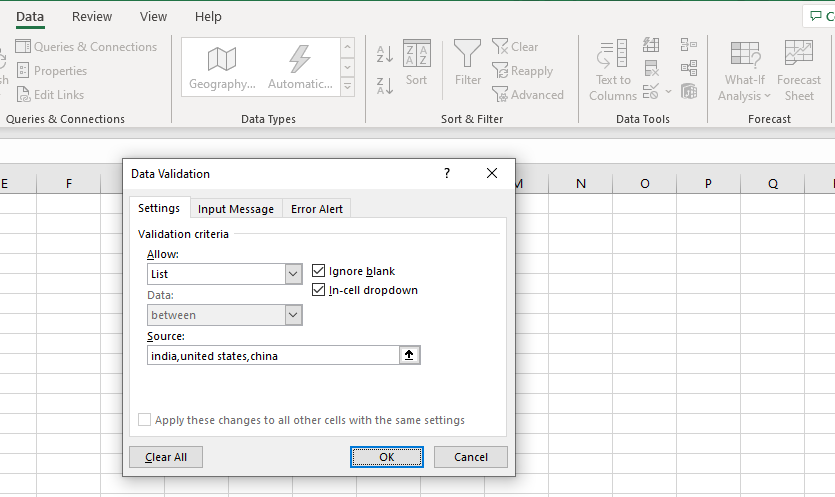Image resolution: width=835 pixels, height=497 pixels.
Task: Click the Data Validation ribbon icon
Action: click(x=651, y=92)
